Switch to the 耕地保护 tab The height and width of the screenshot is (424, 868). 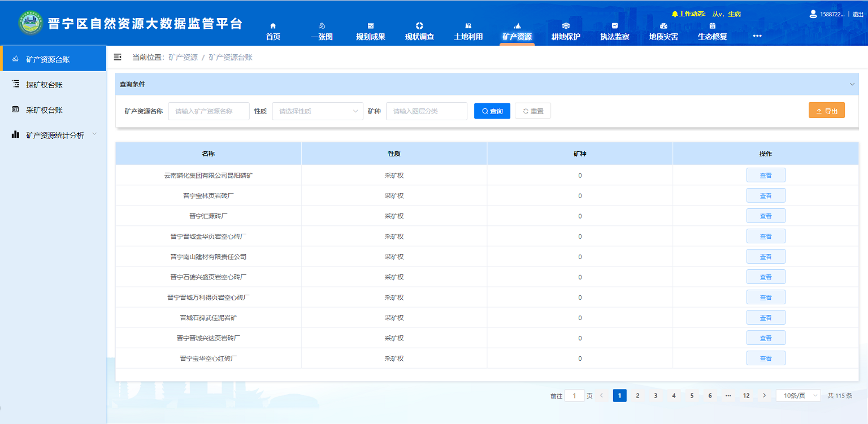tap(566, 37)
